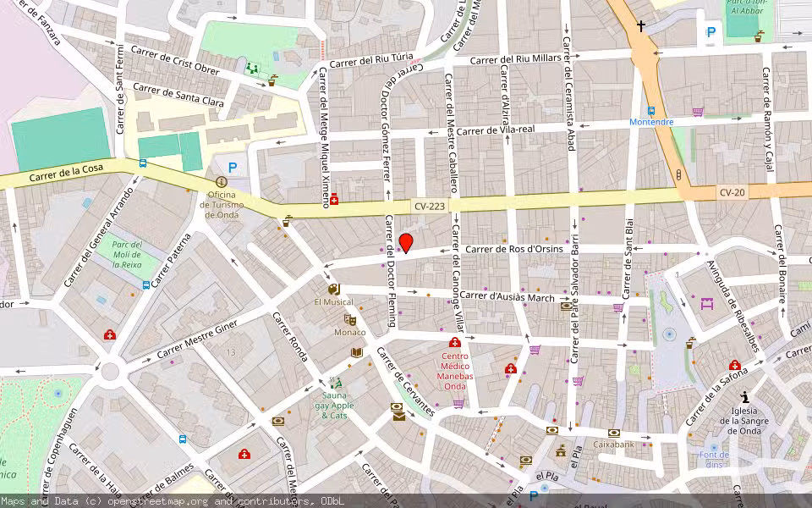The height and width of the screenshot is (508, 812).
Task: Click the Centro Médico Manebas Onda hospital icon
Action: [455, 343]
